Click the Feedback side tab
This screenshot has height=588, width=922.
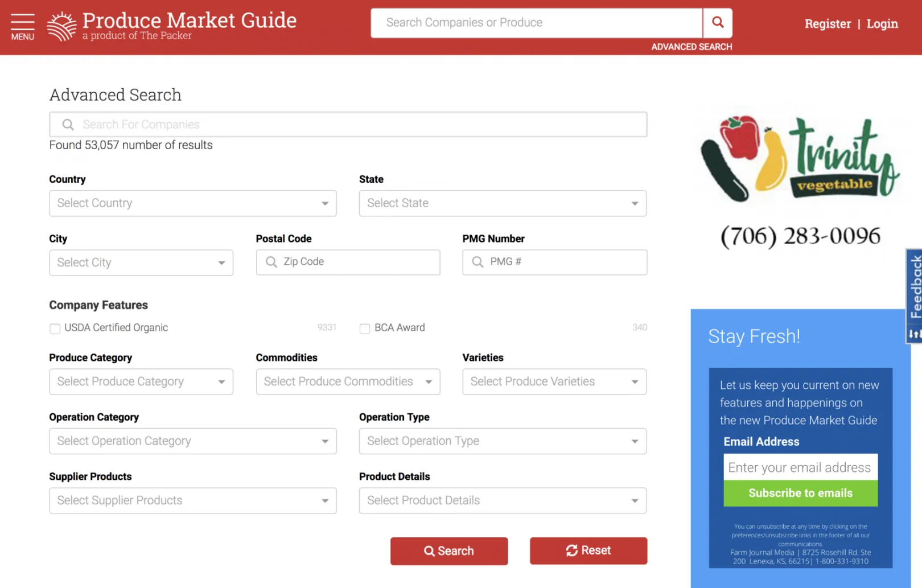915,286
